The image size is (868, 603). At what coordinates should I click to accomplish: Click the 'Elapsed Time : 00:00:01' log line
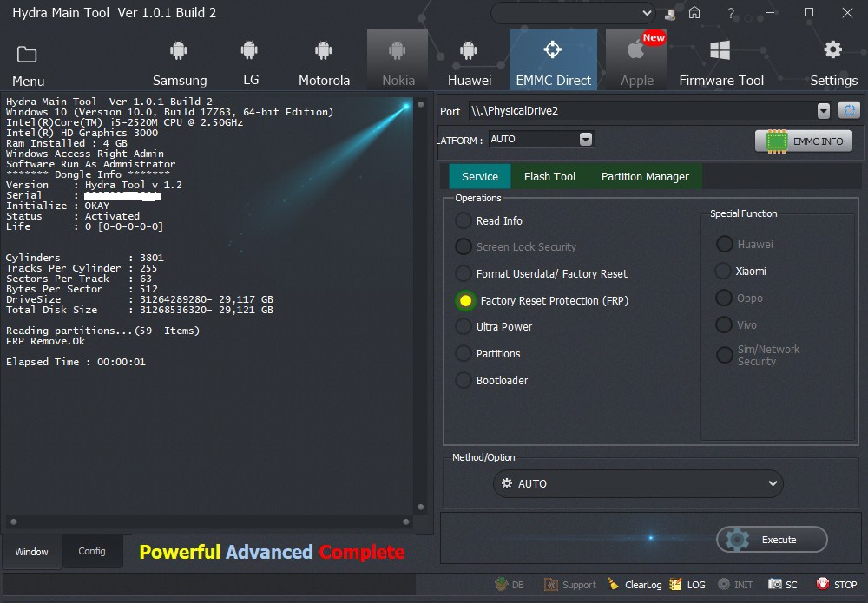pos(76,362)
